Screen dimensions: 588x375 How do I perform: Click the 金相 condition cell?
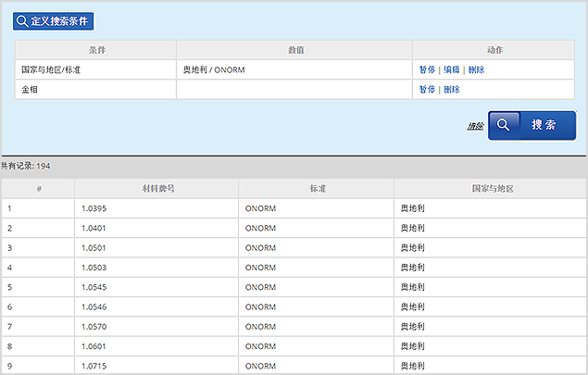pos(31,90)
